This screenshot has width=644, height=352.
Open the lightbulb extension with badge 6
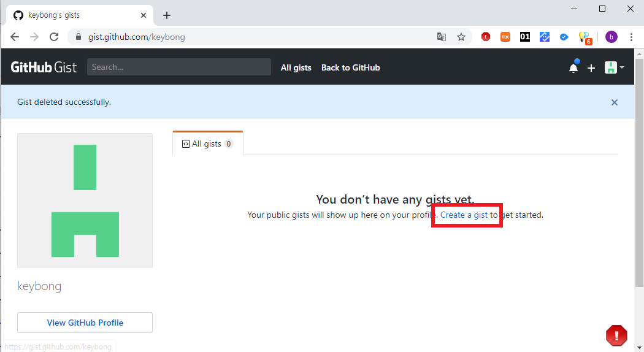[x=585, y=38]
